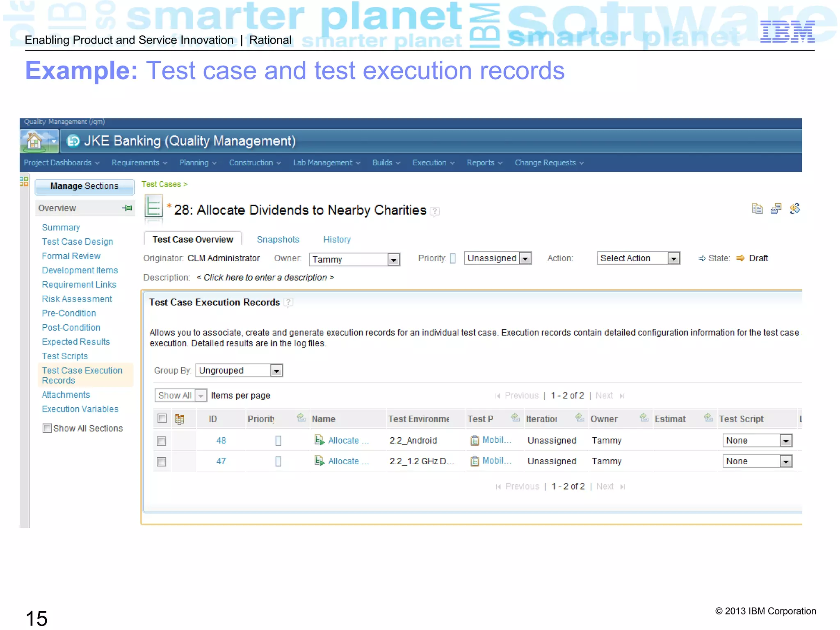
Task: Click execution record icon in row 47
Action: (319, 461)
